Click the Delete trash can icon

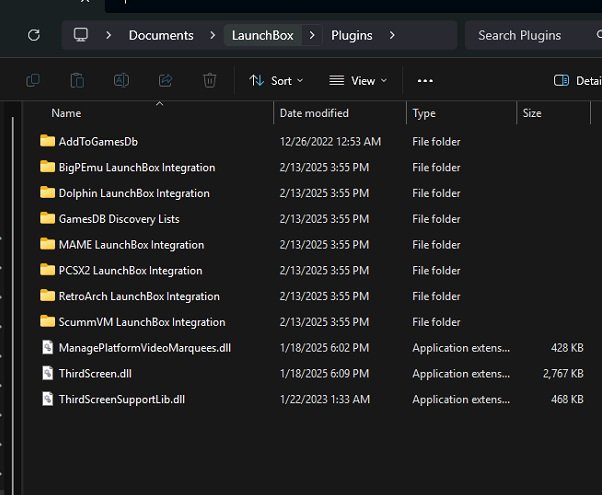[210, 81]
